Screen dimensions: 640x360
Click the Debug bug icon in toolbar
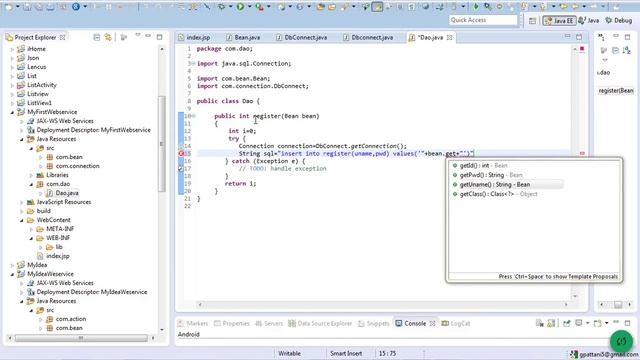pyautogui.click(x=222, y=7)
